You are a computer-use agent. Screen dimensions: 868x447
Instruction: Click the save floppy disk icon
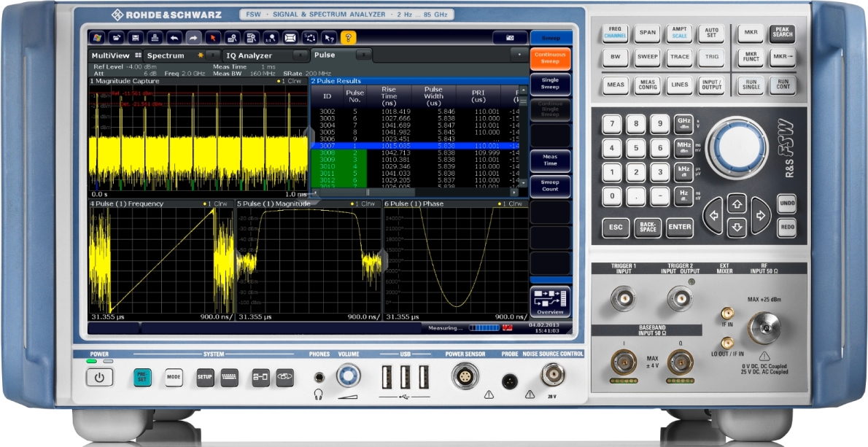(135, 37)
